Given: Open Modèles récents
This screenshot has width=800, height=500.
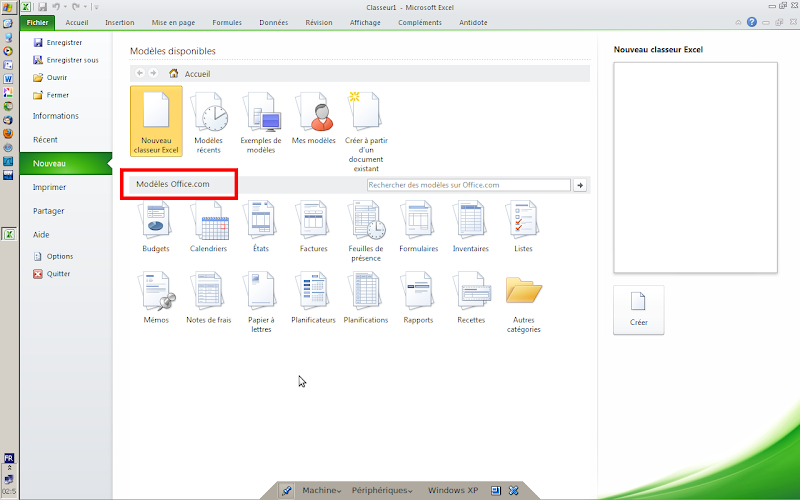Looking at the screenshot, I should (208, 122).
